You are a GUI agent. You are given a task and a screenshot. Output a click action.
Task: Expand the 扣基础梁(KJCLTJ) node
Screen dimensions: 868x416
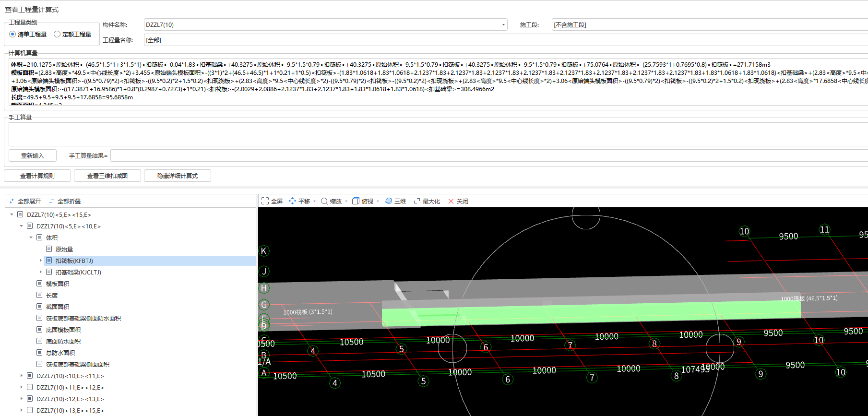tap(40, 272)
